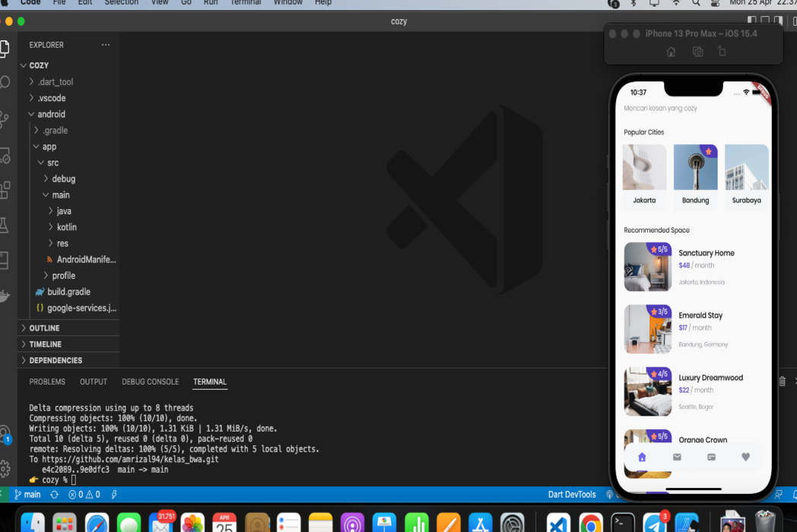Open Luxury Dreamwood space listing
Viewport: 797px width, 532px height.
tap(694, 391)
